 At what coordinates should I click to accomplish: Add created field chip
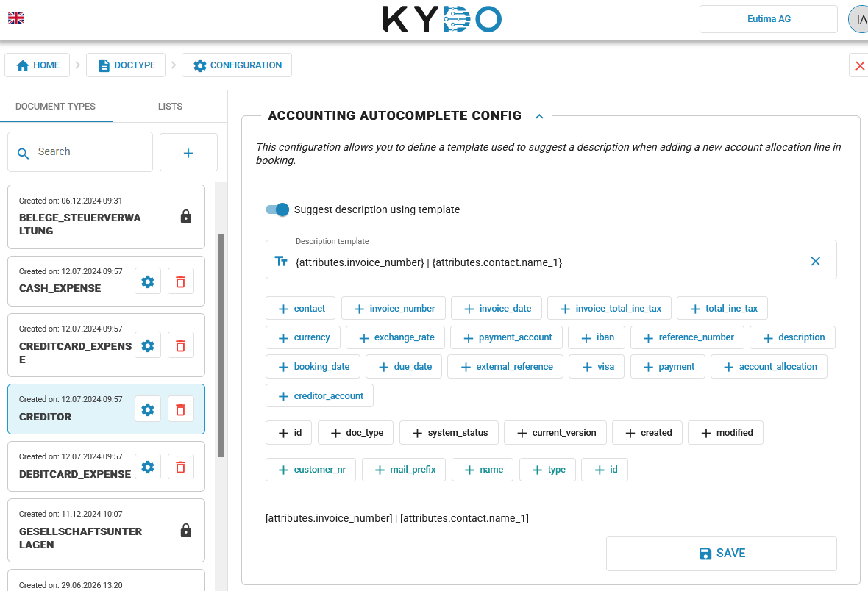point(647,433)
